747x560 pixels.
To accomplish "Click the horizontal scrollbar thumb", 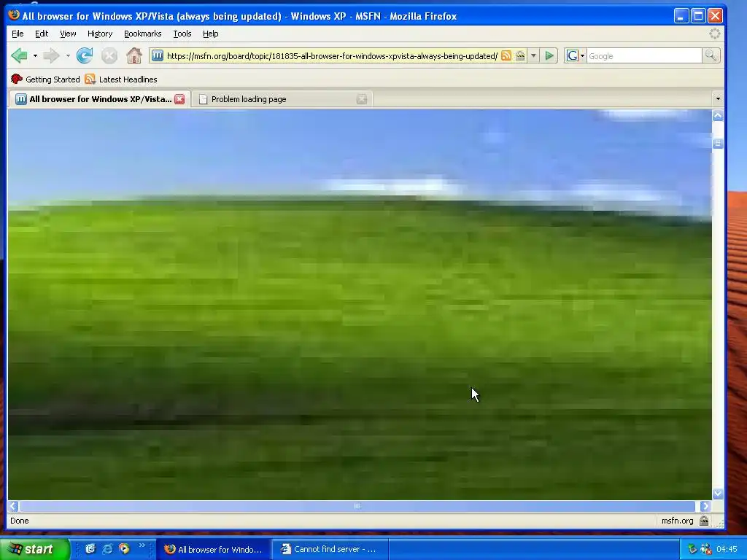I will pos(357,506).
